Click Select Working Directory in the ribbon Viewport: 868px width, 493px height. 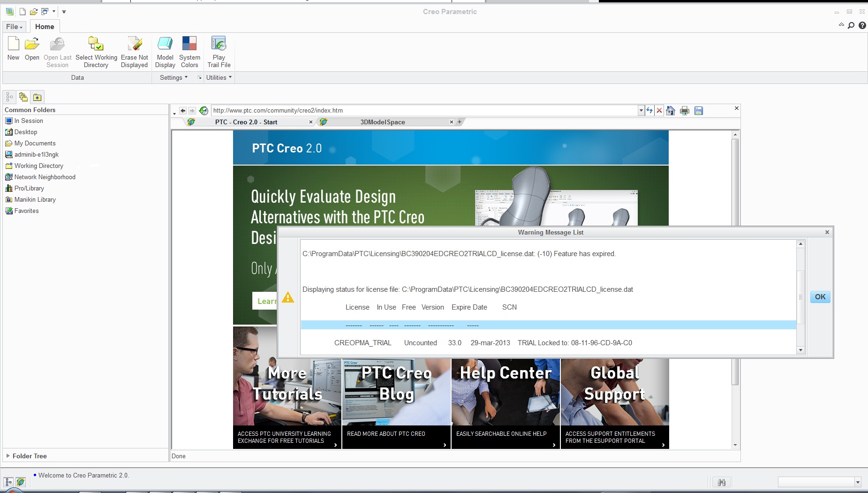pos(96,52)
